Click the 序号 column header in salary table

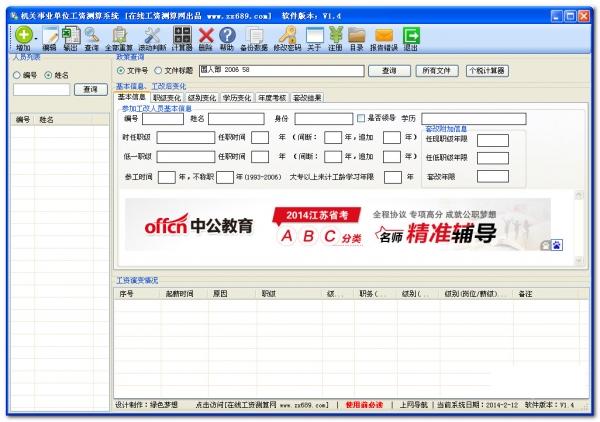click(137, 294)
